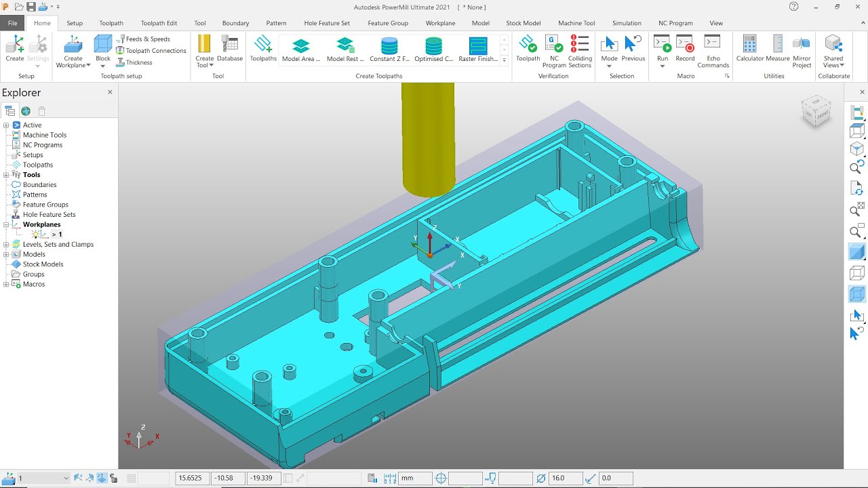Click the units field showing mm
Screen dimensions: 868x488
pyautogui.click(x=415, y=478)
